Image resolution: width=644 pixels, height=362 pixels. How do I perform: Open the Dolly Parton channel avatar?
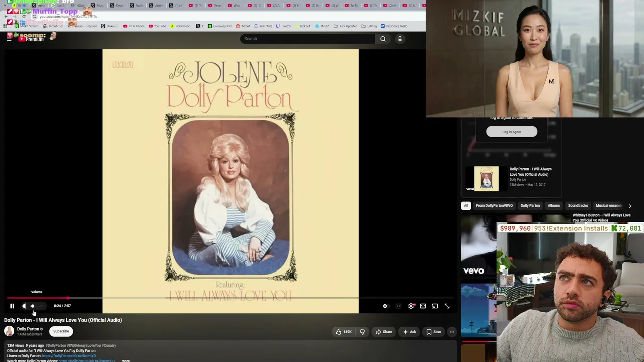pos(9,331)
